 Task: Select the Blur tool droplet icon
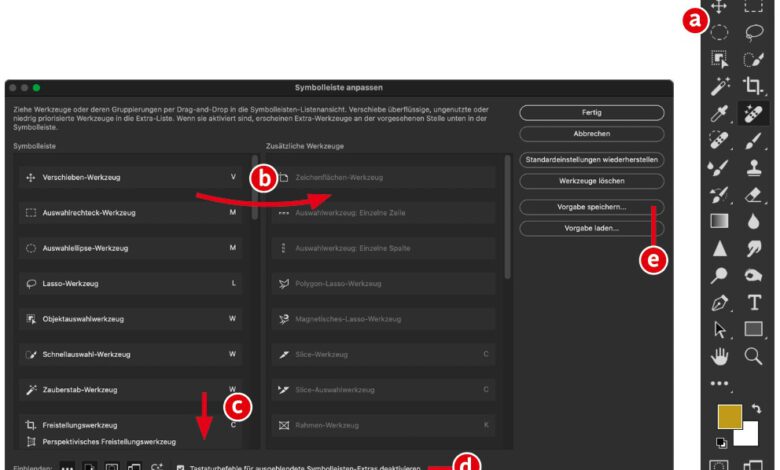[754, 221]
